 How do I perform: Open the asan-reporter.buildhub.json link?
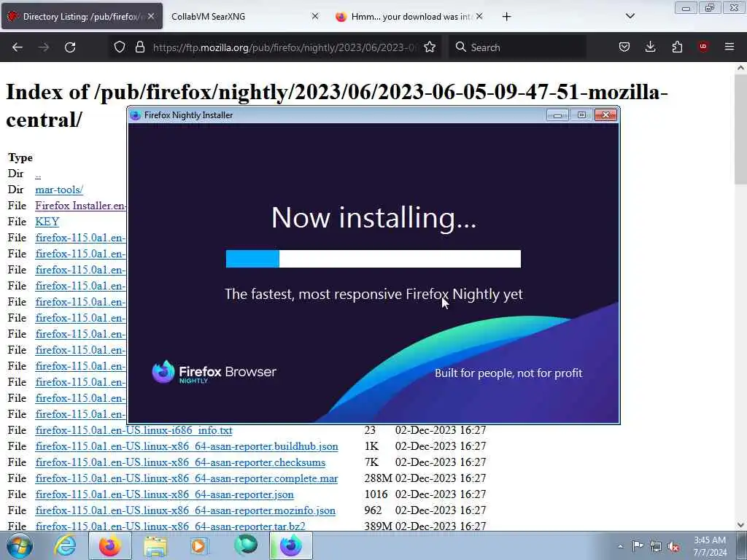(187, 446)
